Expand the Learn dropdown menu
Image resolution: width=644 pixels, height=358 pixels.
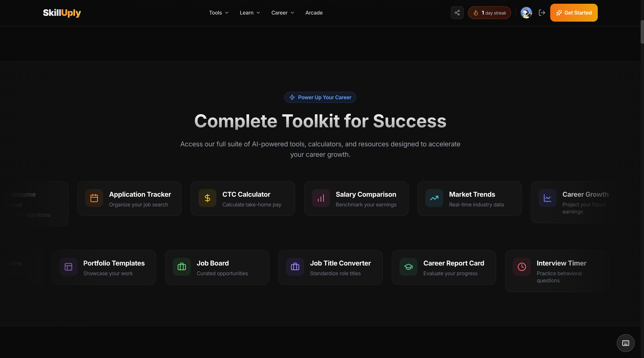(x=249, y=13)
